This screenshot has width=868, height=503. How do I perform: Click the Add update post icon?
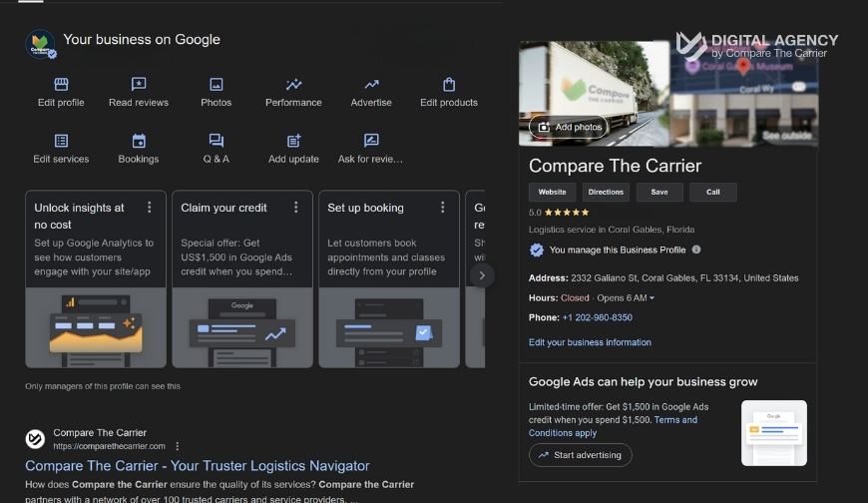pos(293,141)
